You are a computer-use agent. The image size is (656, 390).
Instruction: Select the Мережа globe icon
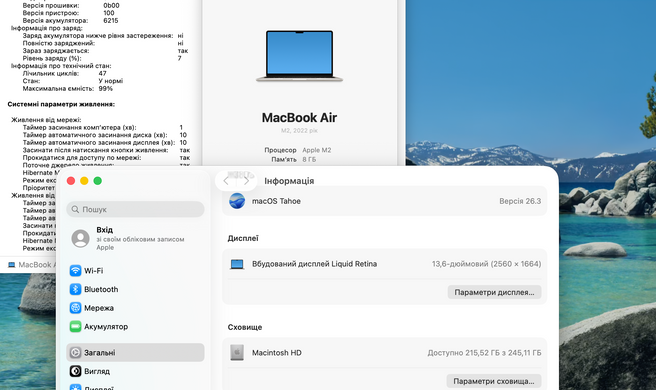[x=75, y=308]
